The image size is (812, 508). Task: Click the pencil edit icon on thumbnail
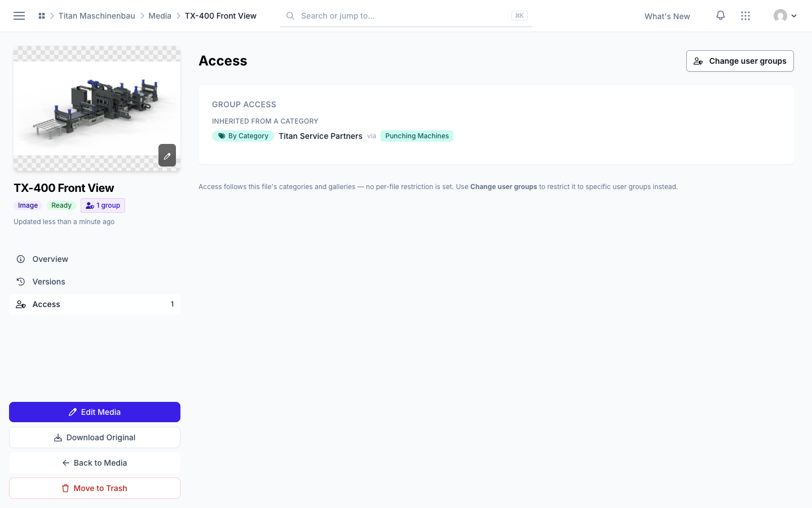(x=167, y=155)
